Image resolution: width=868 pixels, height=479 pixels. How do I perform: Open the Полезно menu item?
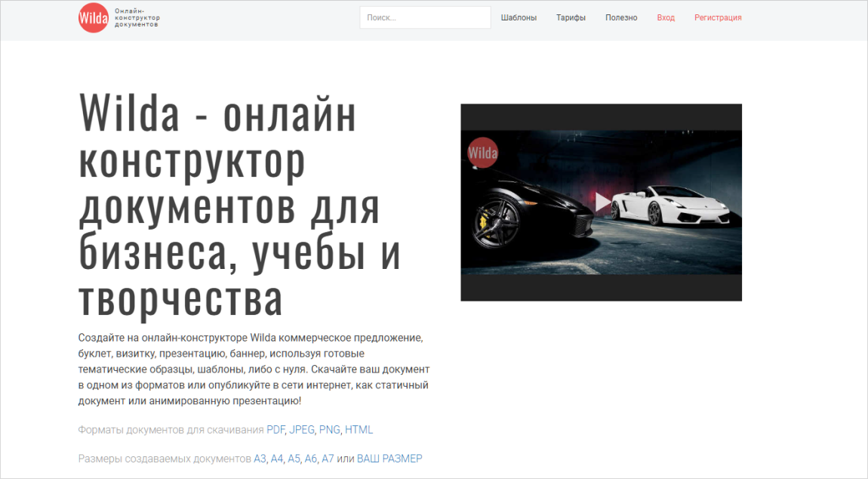(621, 17)
